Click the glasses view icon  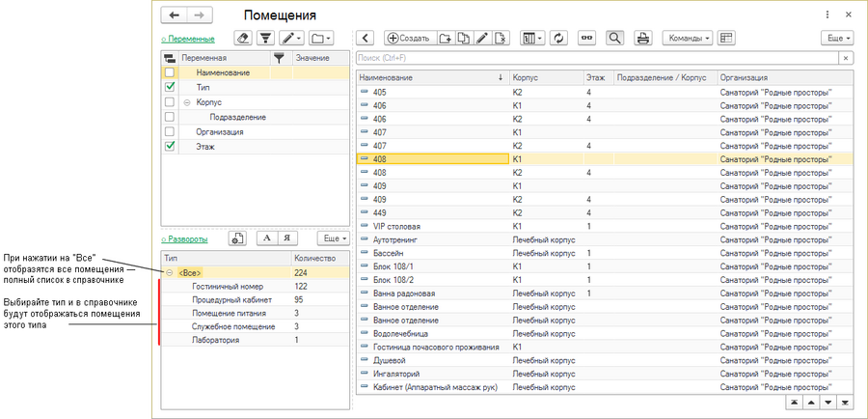click(x=586, y=38)
